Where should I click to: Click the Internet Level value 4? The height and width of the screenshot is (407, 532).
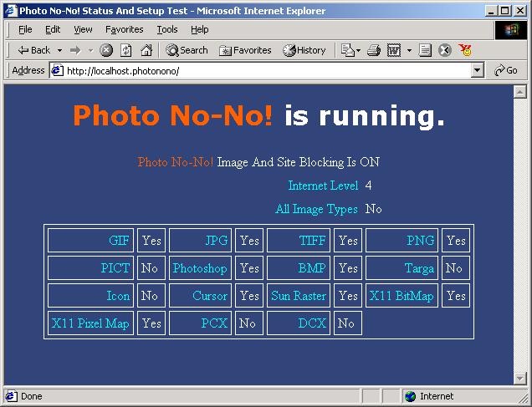pos(368,186)
